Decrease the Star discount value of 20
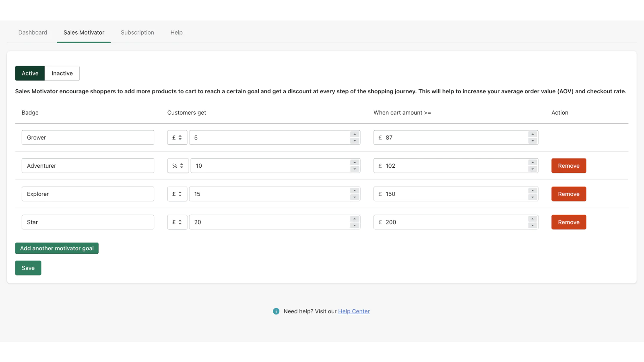 click(x=355, y=225)
